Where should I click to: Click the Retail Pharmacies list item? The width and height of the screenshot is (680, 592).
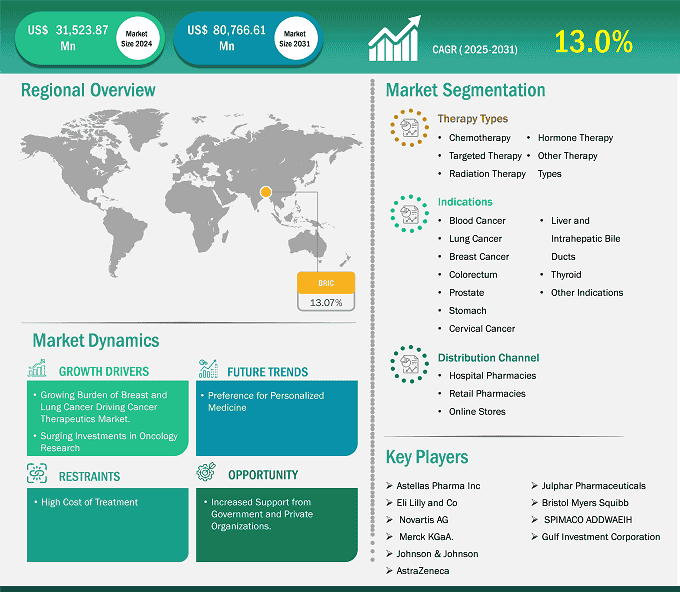487,394
